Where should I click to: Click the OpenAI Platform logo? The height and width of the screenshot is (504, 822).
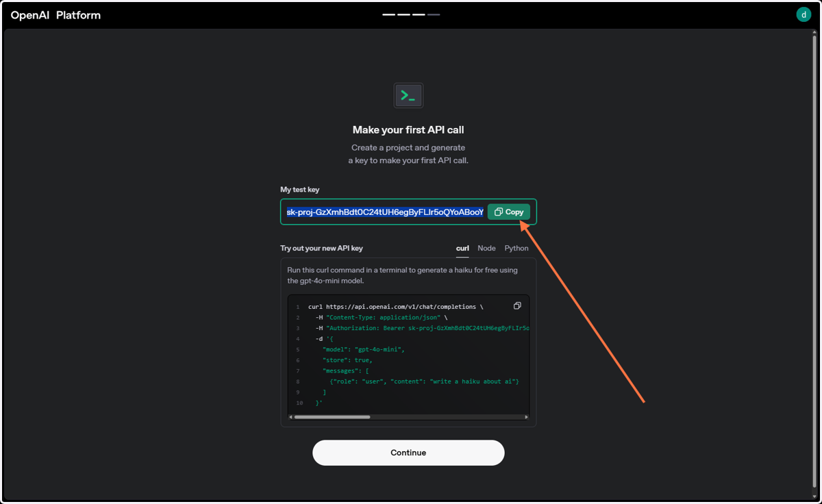pyautogui.click(x=55, y=15)
